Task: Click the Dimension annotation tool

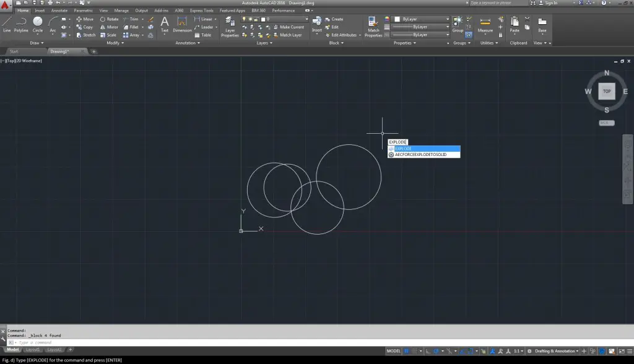Action: point(182,24)
